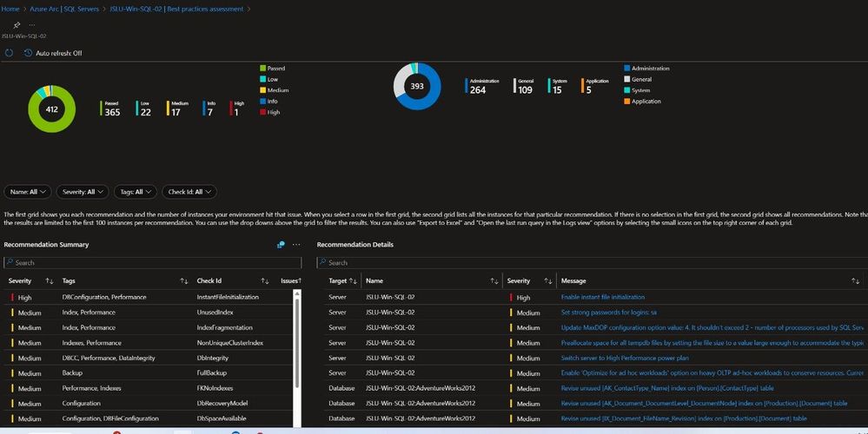Toggle the Medium legend swatch in severity legend
Viewport: 868px width, 434px height.
coord(262,90)
